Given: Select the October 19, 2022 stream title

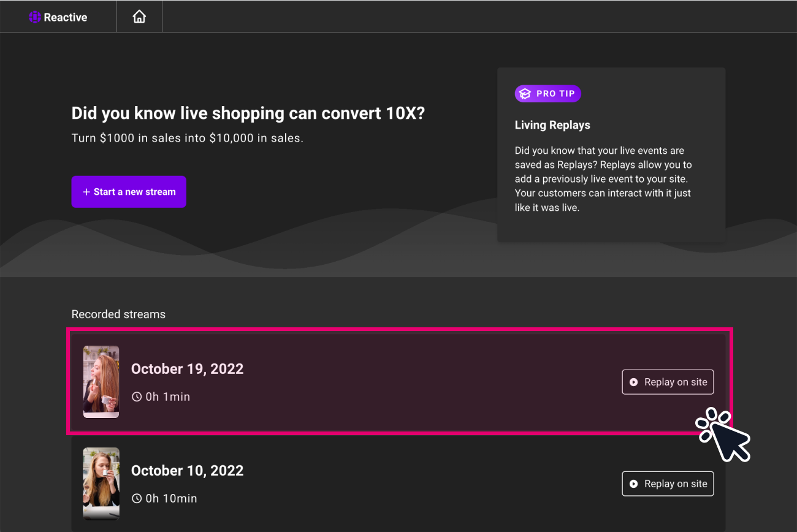Looking at the screenshot, I should [188, 369].
